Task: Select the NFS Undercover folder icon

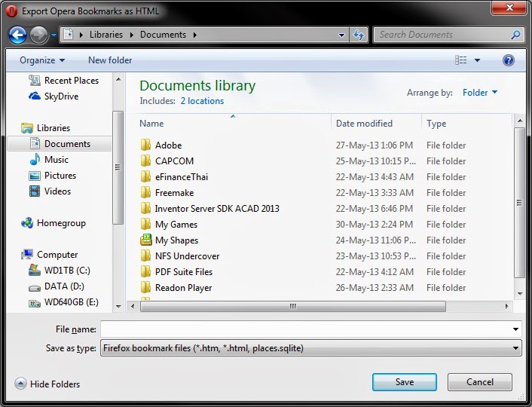Action: pos(145,256)
